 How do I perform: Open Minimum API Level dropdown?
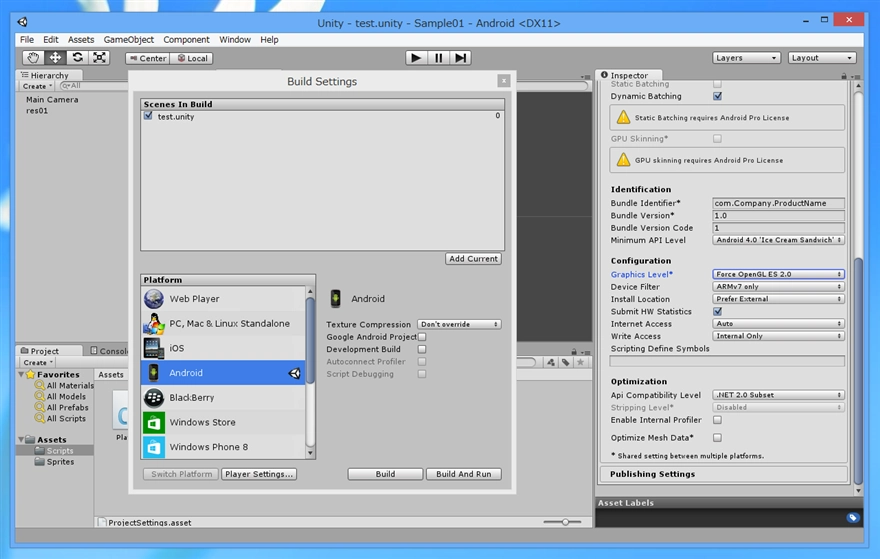pyautogui.click(x=778, y=240)
